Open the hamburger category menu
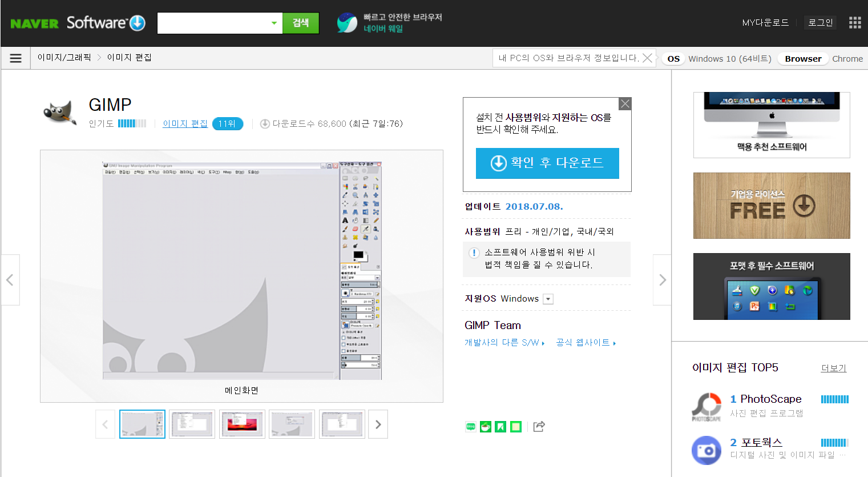The width and height of the screenshot is (868, 477). (16, 58)
